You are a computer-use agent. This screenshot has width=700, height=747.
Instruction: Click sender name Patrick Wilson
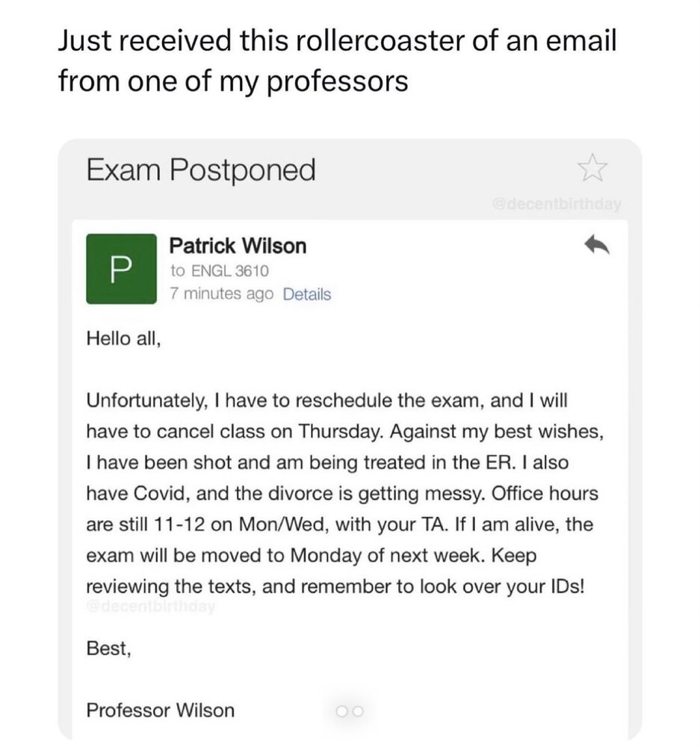click(x=238, y=246)
